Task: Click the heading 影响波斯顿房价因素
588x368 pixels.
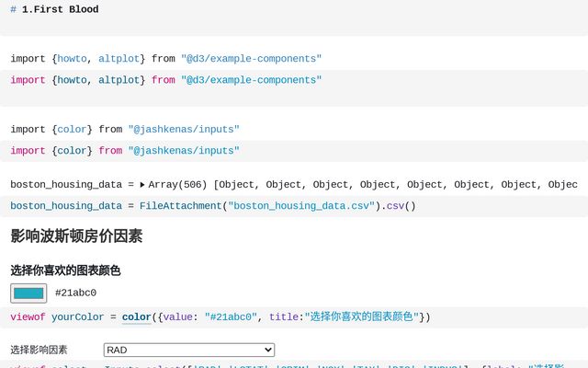Action: (76, 236)
